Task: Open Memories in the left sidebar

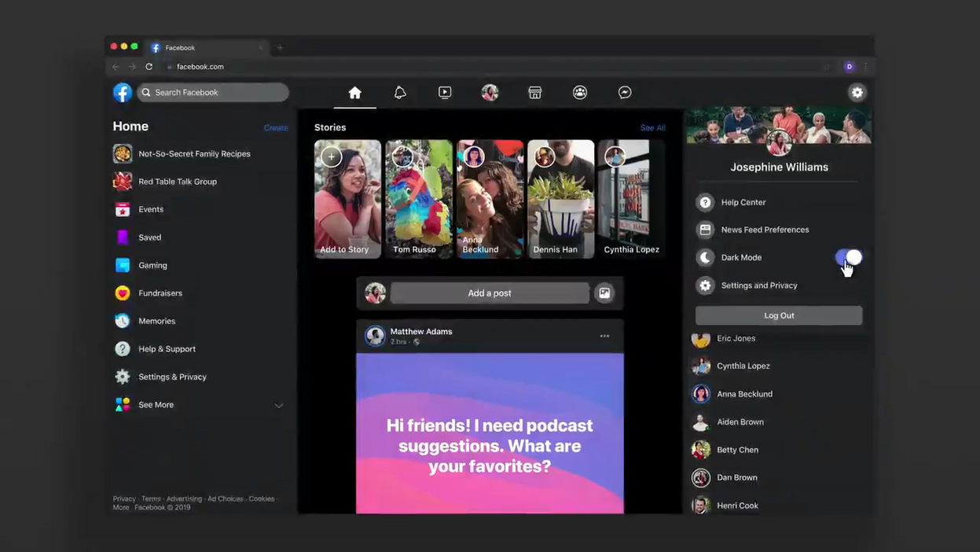Action: (123, 321)
